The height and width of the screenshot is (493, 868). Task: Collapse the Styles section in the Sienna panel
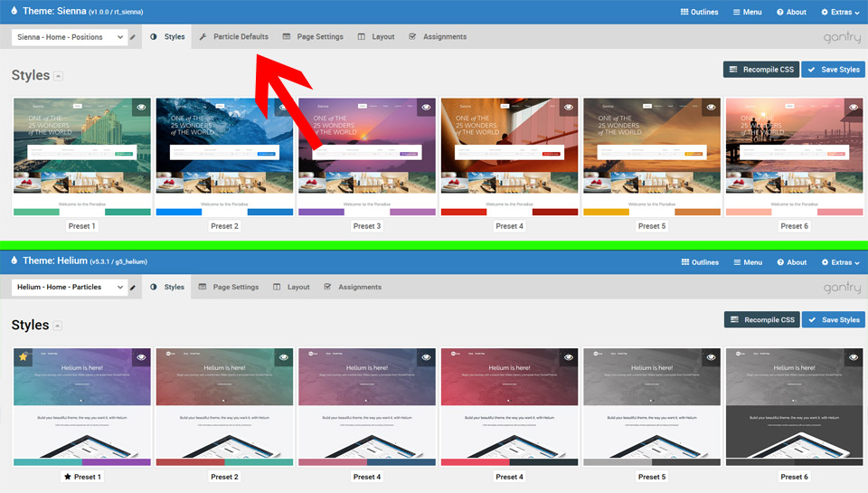pos(58,76)
